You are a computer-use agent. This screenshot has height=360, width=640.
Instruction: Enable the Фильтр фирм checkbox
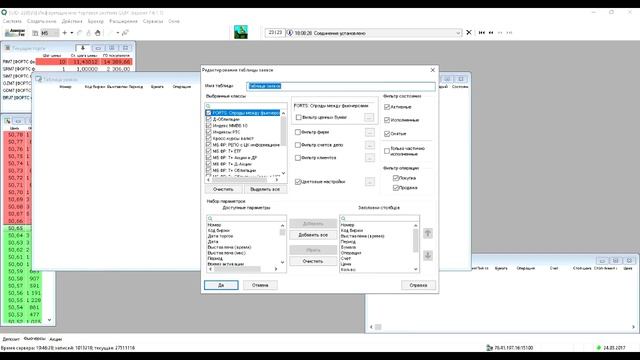(298, 132)
